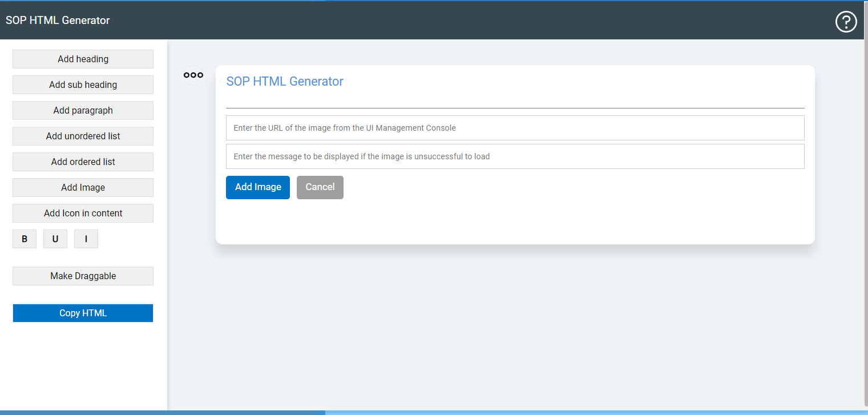868x415 pixels.
Task: Confirm with the blue Add Image button
Action: pyautogui.click(x=258, y=187)
